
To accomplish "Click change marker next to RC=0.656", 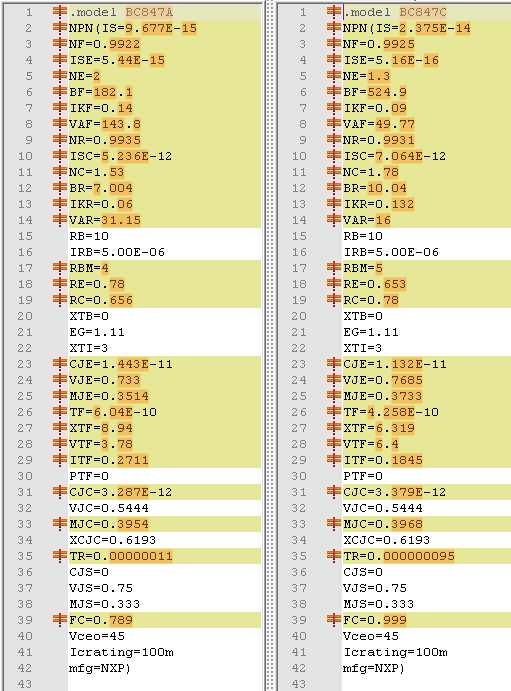I will tap(60, 300).
